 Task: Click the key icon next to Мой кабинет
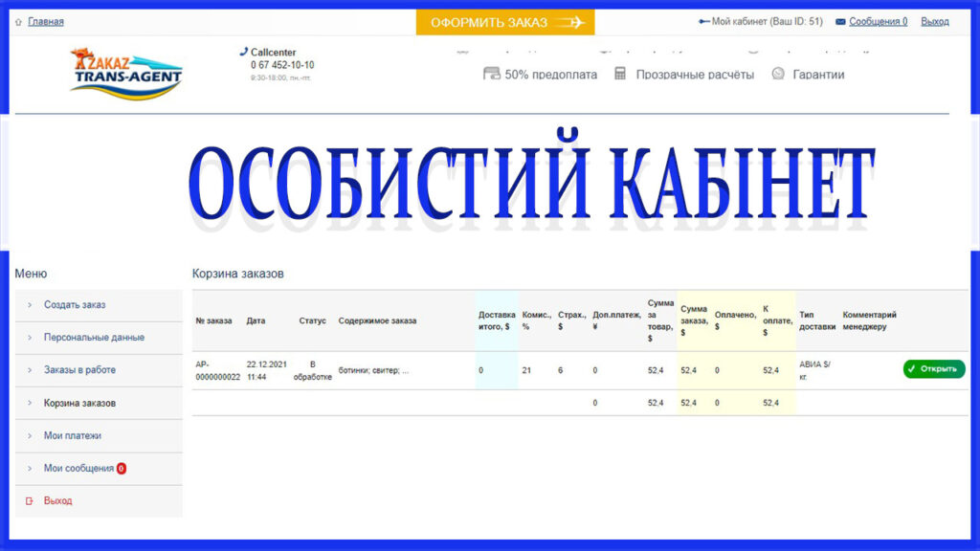tap(703, 21)
